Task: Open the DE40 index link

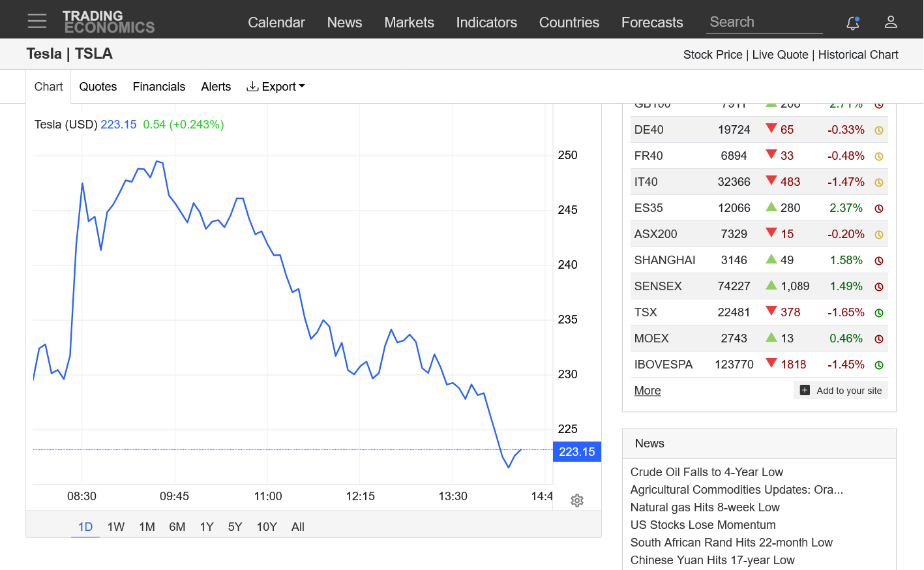Action: [x=649, y=130]
